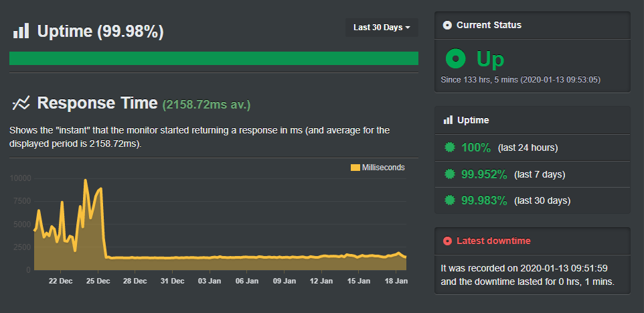644x313 pixels.
Task: Click the small bar chart icon in Uptime panel
Action: coord(448,120)
